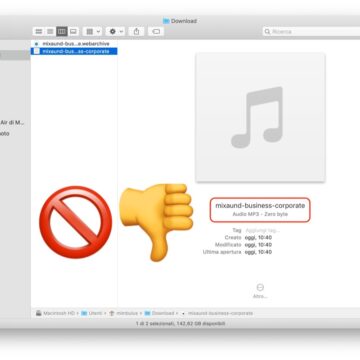The image size is (360, 360).
Task: Click the edit tags toolbar button
Action: (156, 31)
